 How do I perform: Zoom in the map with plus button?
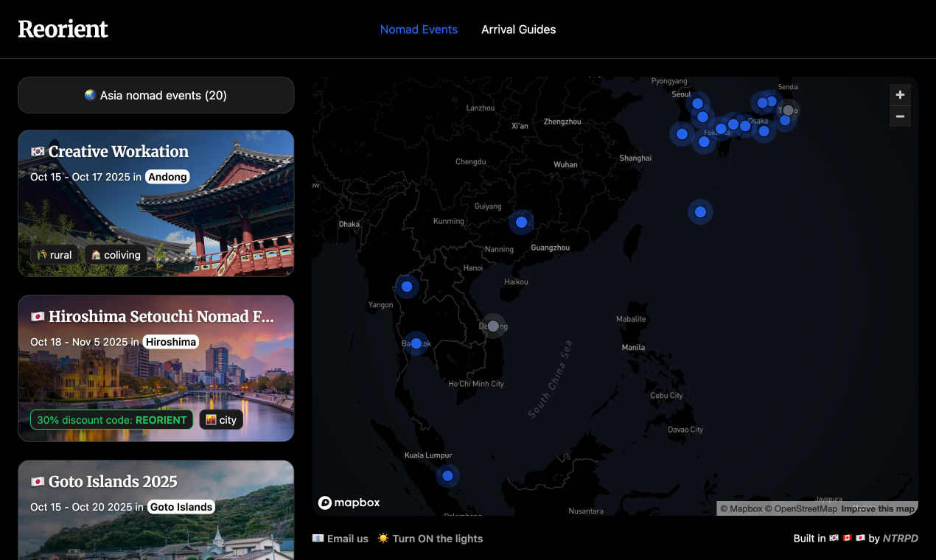click(900, 95)
